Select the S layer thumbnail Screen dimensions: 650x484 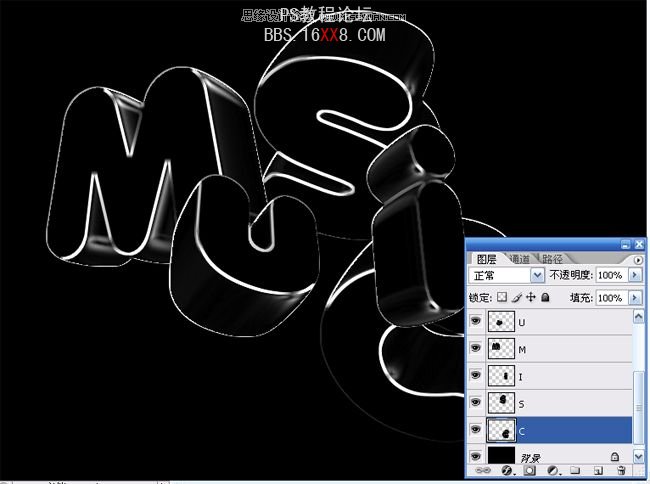500,403
